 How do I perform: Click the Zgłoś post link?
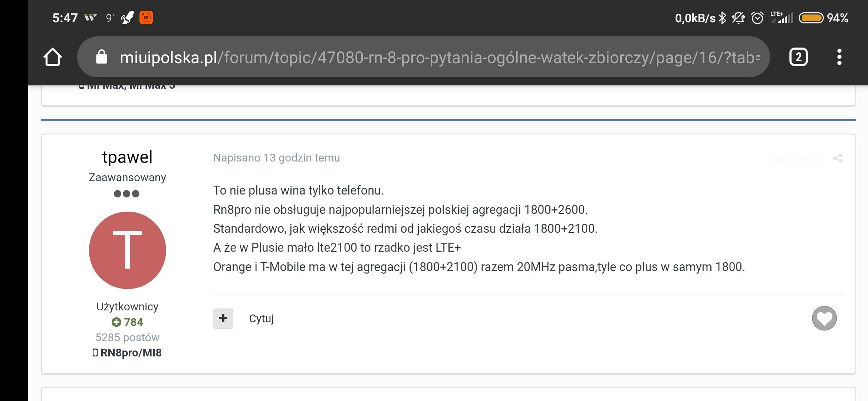coord(795,159)
